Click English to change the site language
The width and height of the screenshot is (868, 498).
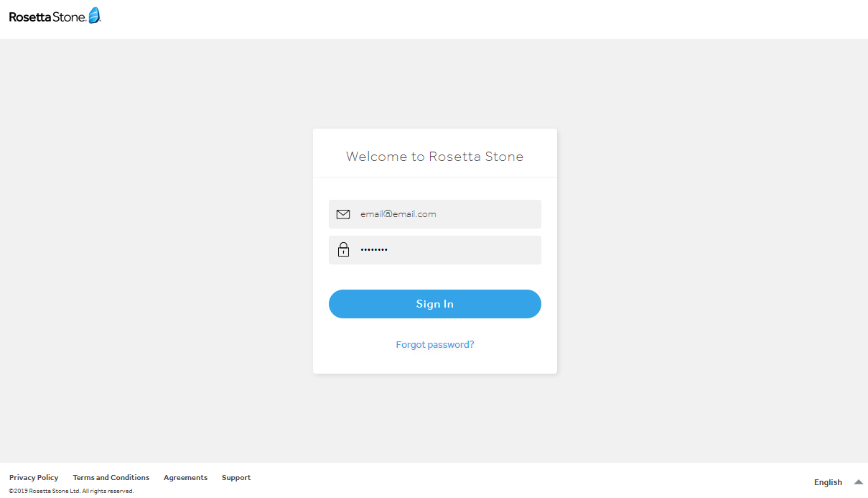pyautogui.click(x=827, y=481)
